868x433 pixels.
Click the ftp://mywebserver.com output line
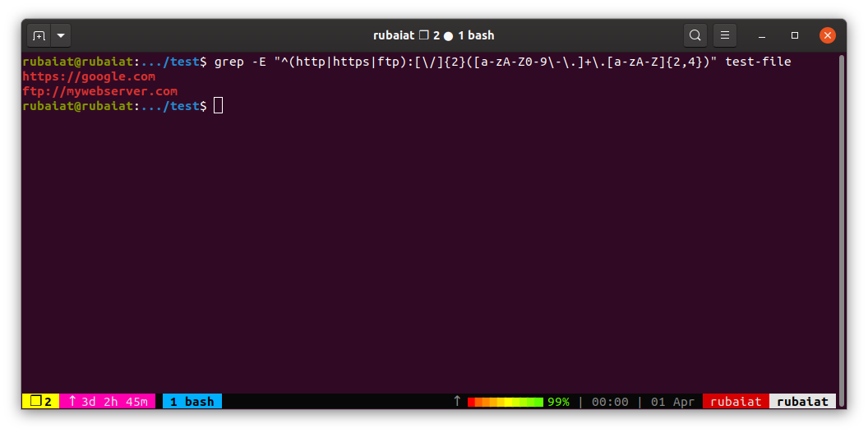[99, 91]
